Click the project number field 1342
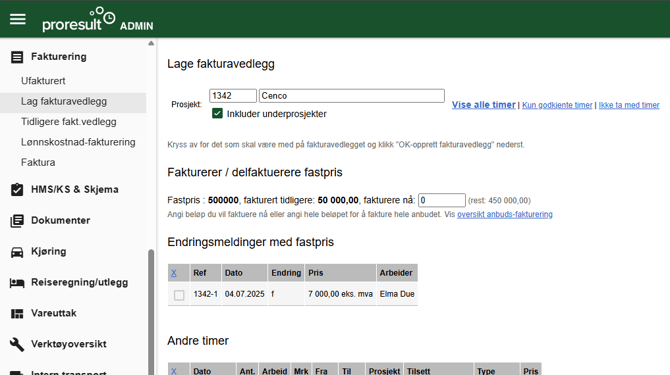 click(x=233, y=96)
